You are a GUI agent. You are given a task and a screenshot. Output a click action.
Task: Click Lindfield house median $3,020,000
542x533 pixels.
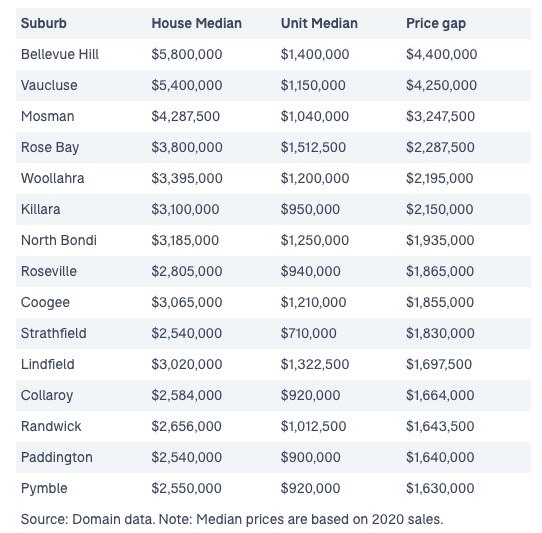click(x=187, y=364)
